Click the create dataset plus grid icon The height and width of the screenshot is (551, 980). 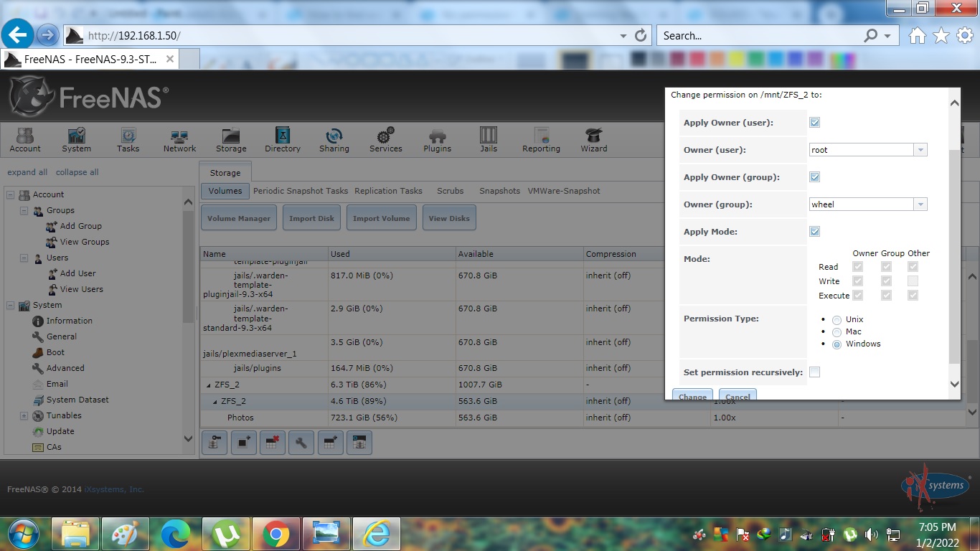point(330,443)
